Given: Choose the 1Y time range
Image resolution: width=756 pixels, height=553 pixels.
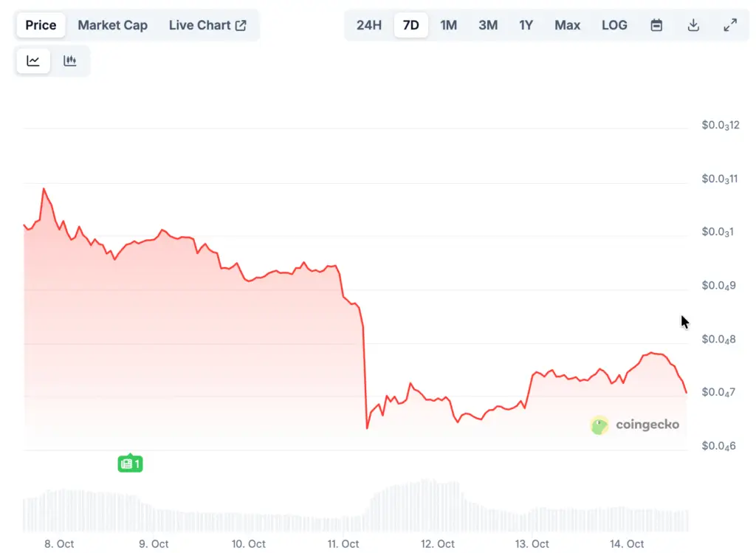Looking at the screenshot, I should 526,25.
